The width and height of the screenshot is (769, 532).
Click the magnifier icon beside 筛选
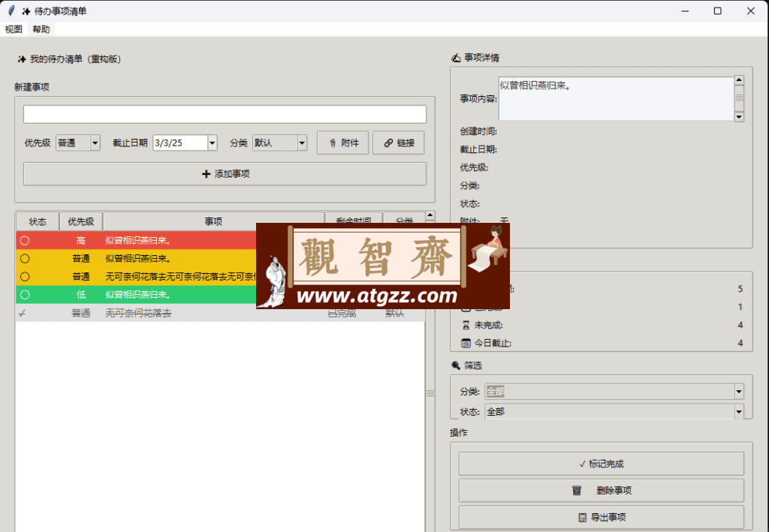(x=456, y=365)
